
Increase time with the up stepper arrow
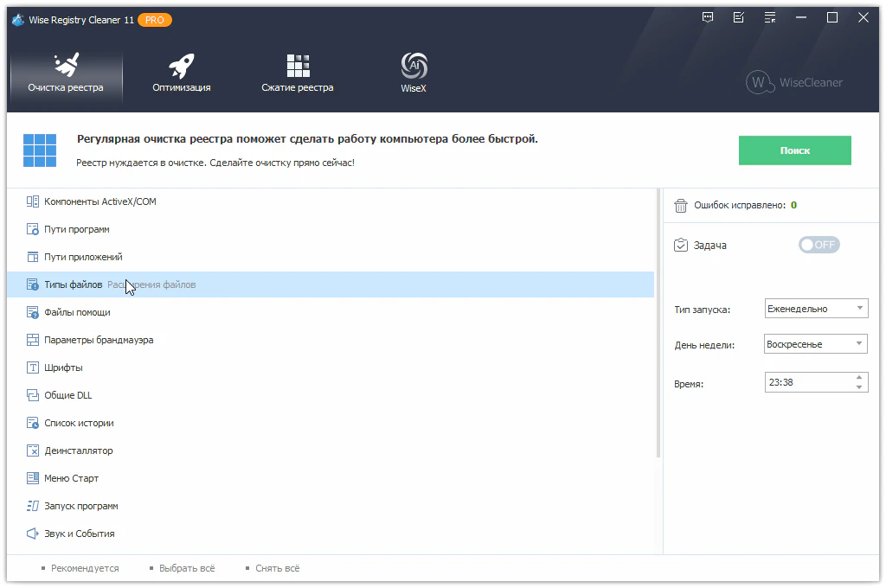858,377
